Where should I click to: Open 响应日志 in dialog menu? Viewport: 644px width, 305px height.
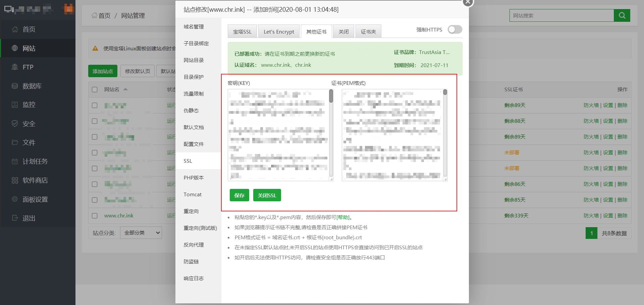tap(198, 278)
